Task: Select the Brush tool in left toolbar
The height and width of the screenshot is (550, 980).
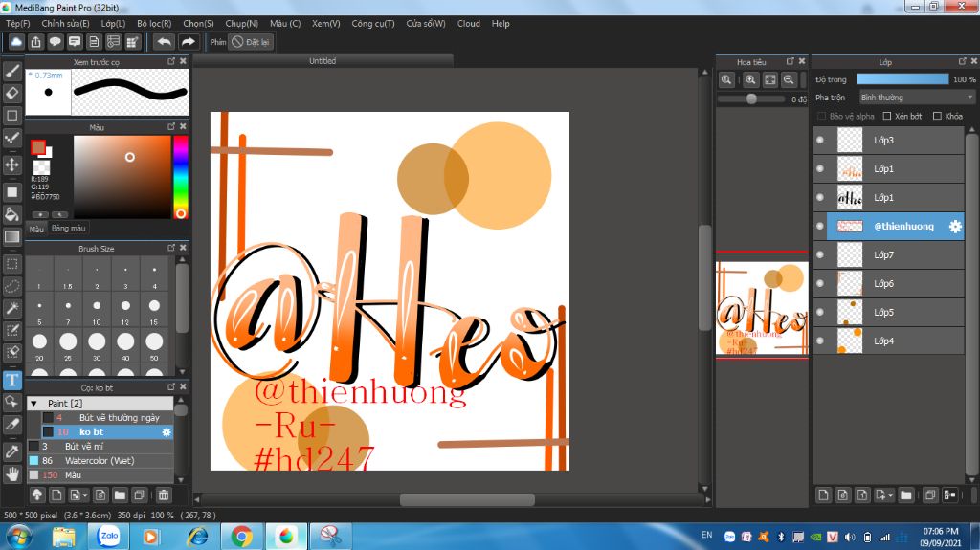Action: point(11,71)
